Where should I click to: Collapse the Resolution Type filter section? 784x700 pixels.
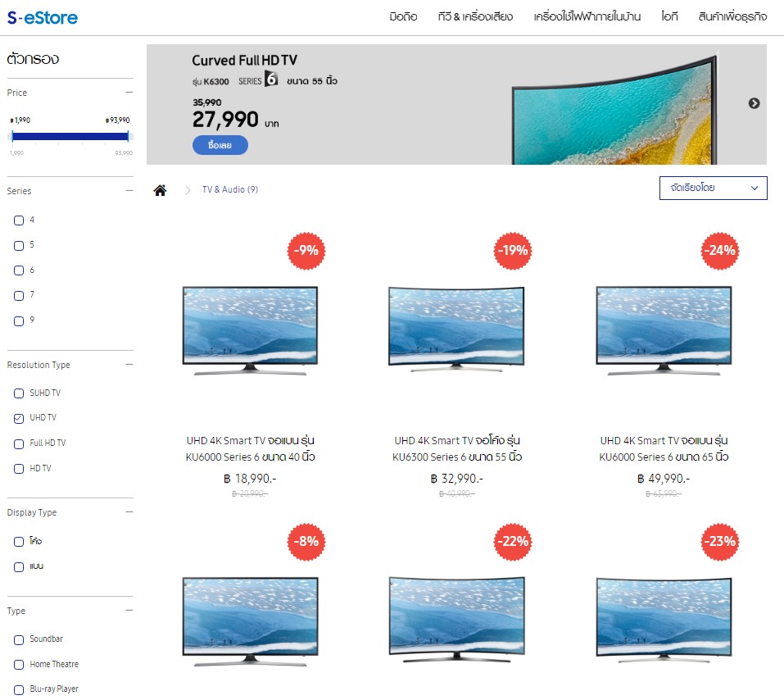tap(129, 365)
